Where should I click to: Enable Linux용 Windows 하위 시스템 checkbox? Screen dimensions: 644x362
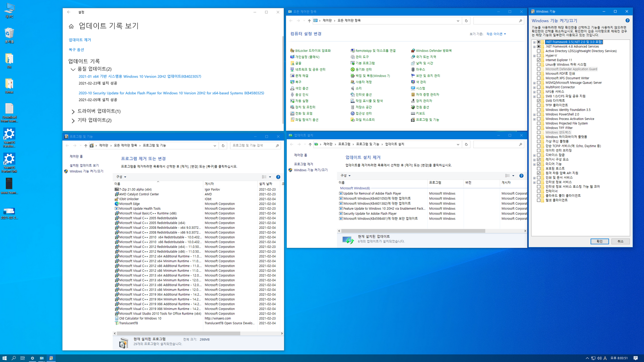[539, 65]
